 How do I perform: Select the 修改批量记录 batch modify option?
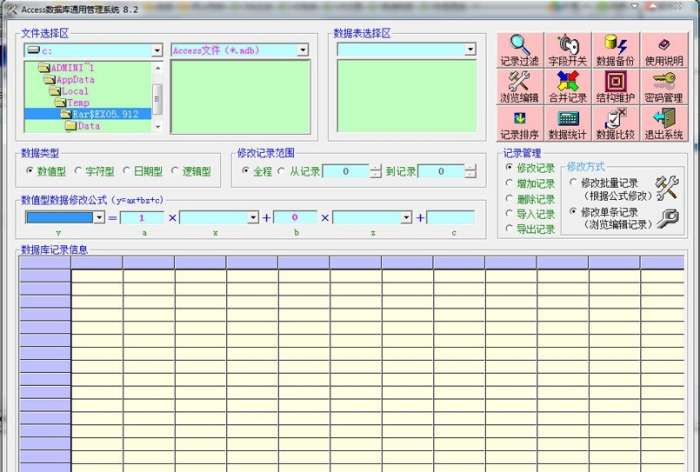coord(573,183)
